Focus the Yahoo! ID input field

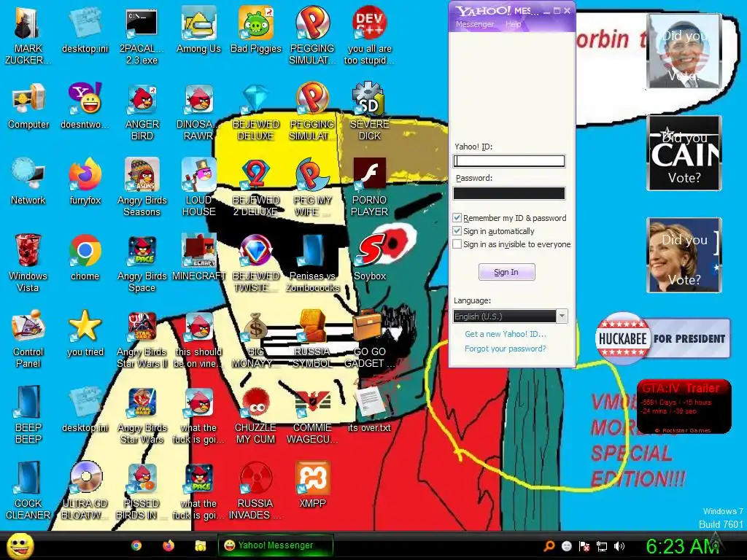click(508, 161)
